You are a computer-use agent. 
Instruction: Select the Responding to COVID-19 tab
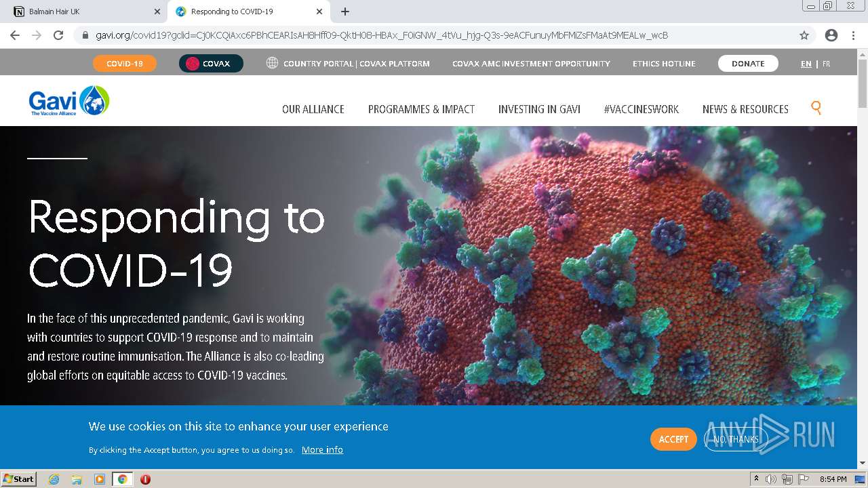pos(248,12)
